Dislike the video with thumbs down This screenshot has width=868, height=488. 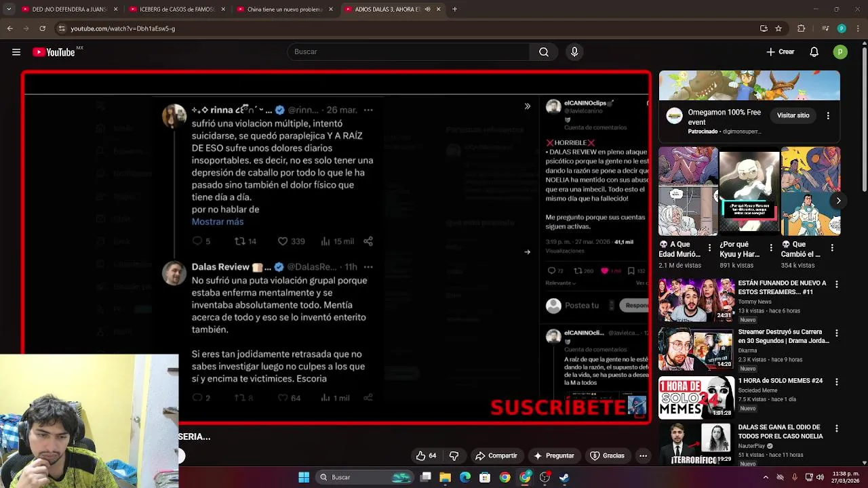pyautogui.click(x=454, y=456)
